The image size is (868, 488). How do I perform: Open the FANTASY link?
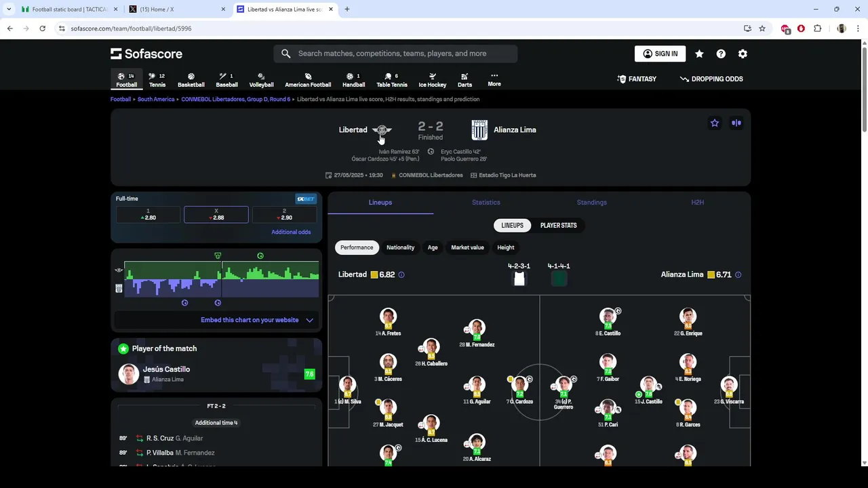click(637, 79)
